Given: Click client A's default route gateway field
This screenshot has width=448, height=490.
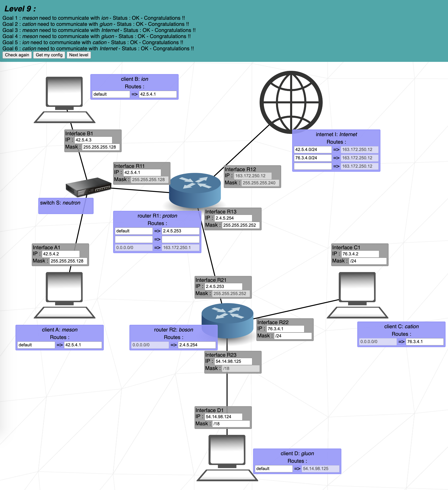Looking at the screenshot, I should click(83, 345).
